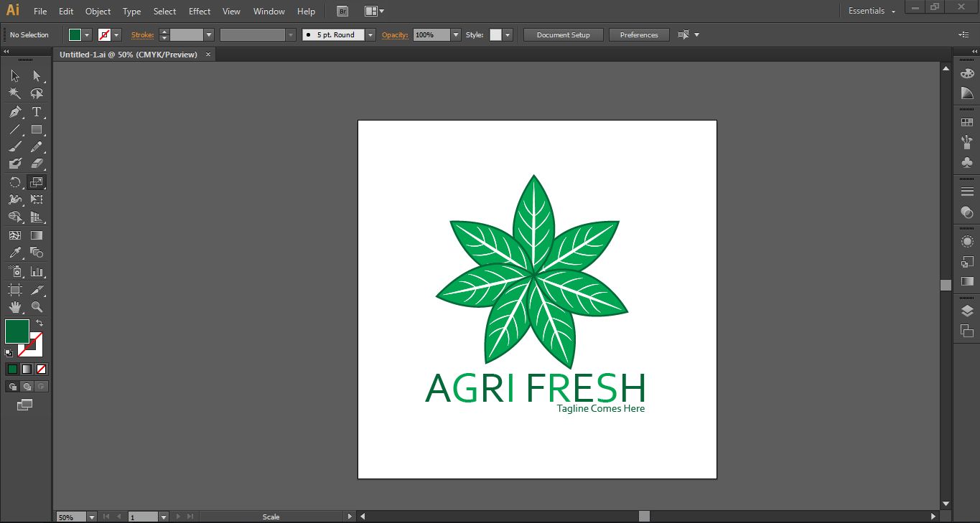Click the Preferences button
Screen dimensions: 980x523
tap(638, 35)
